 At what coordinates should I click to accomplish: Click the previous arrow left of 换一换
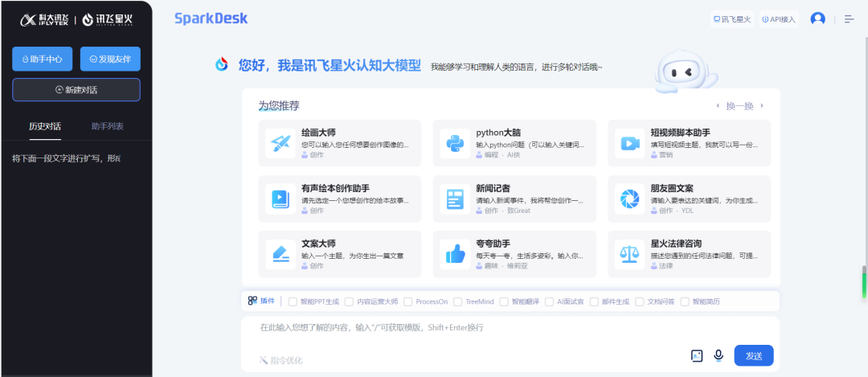[718, 106]
